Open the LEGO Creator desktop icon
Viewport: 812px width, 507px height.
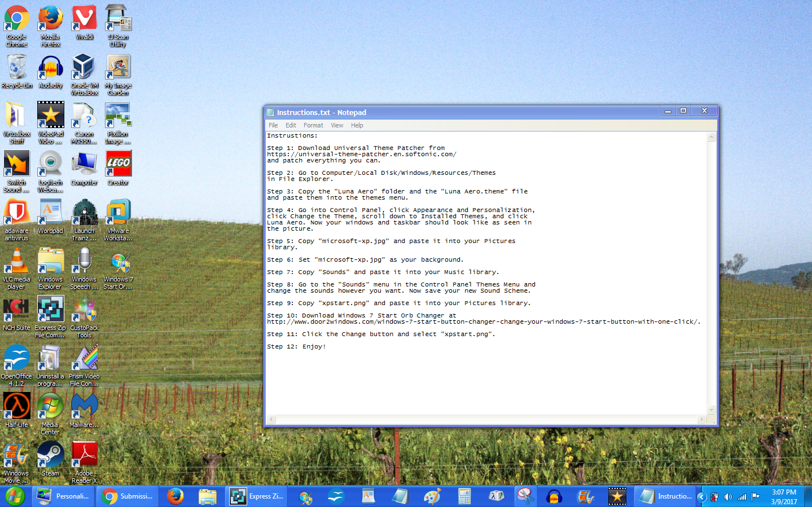118,168
